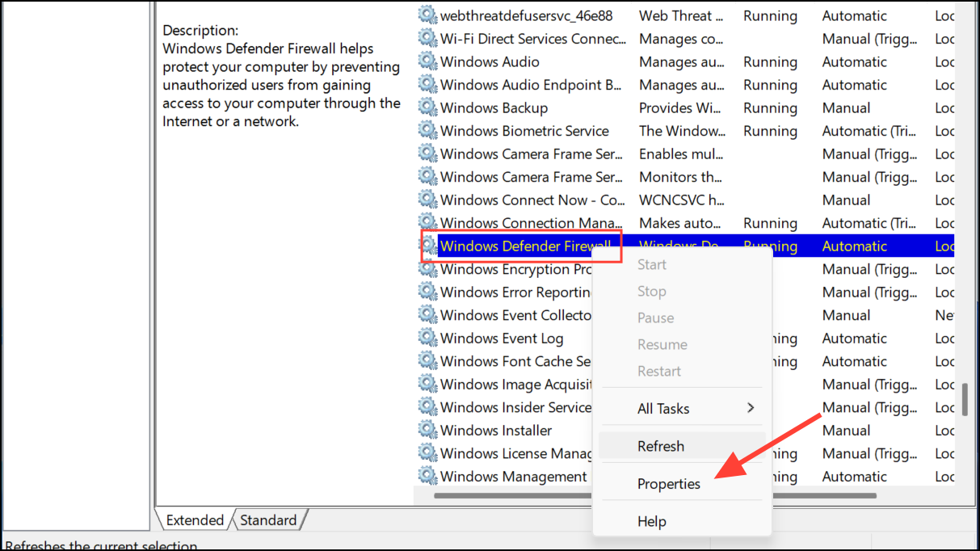Click gear icon beside Windows Audio
The width and height of the screenshot is (980, 551).
coord(427,61)
